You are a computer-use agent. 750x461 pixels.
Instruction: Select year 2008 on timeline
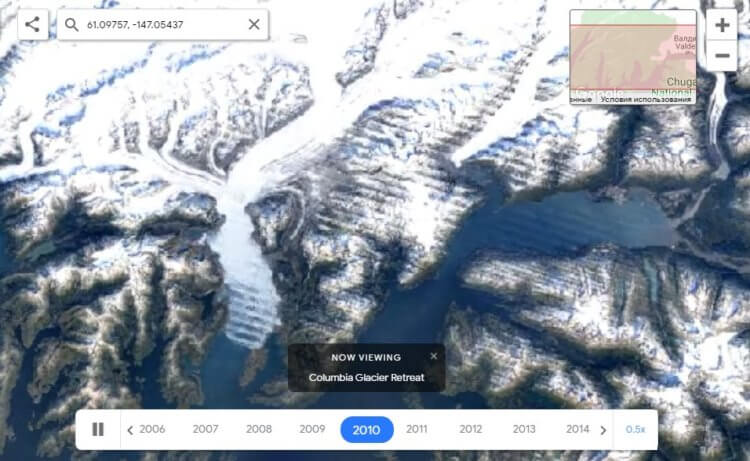tap(259, 429)
